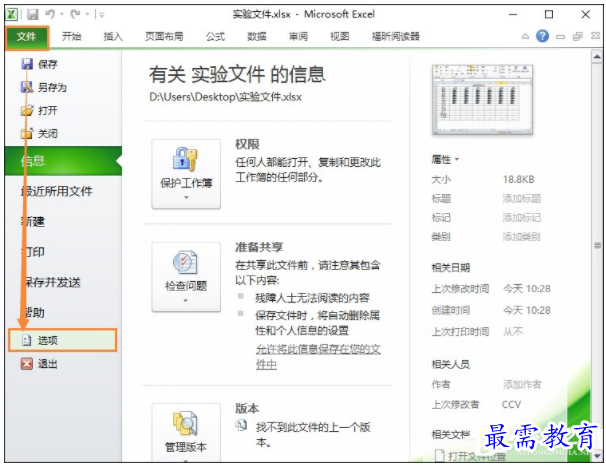Click 添加标题 to add a title

(x=522, y=199)
